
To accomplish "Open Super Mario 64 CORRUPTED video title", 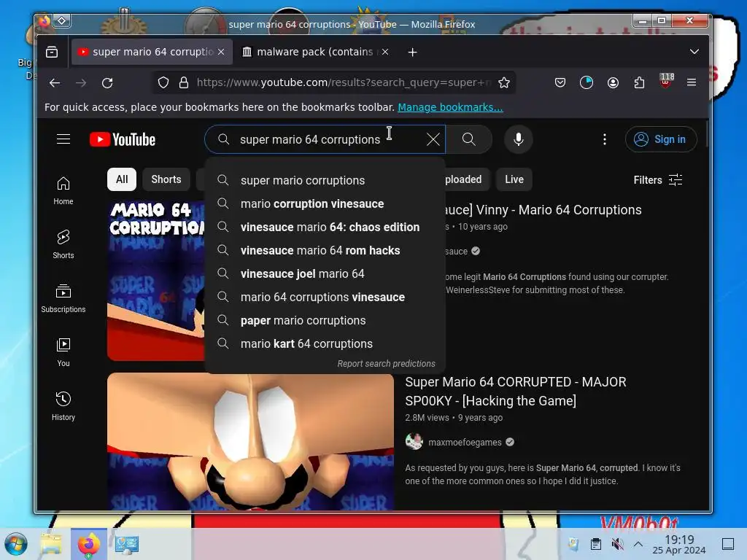I will coord(516,392).
